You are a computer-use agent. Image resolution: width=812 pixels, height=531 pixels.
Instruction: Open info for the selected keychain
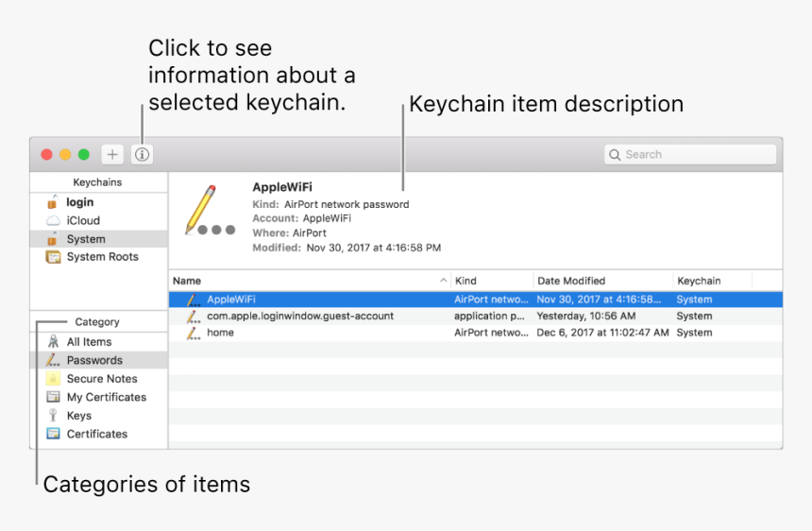pyautogui.click(x=142, y=154)
